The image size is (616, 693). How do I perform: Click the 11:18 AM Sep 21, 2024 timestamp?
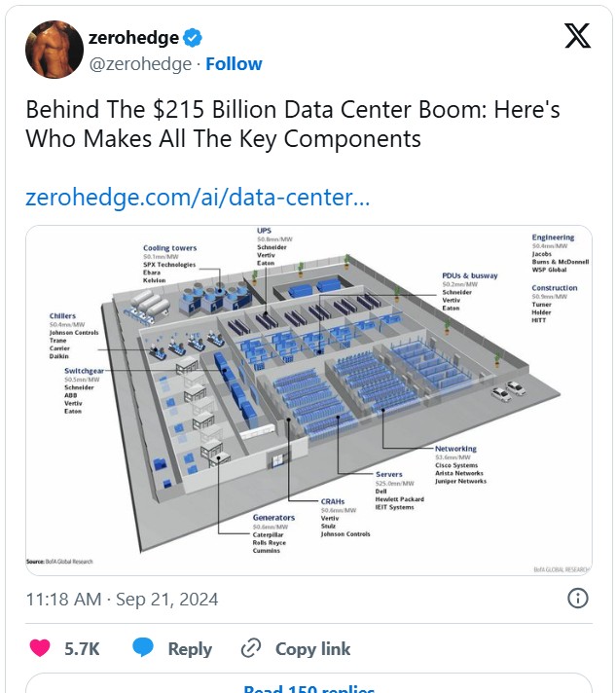click(x=122, y=600)
